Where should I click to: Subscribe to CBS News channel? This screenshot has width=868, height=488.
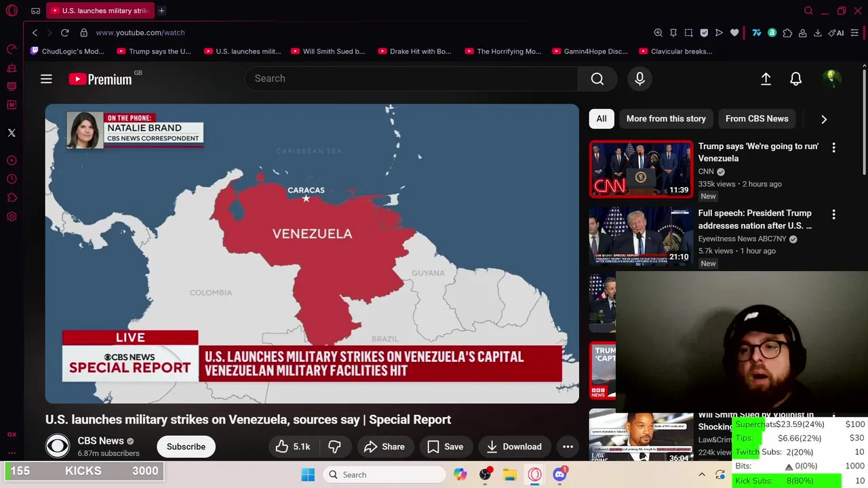click(186, 447)
